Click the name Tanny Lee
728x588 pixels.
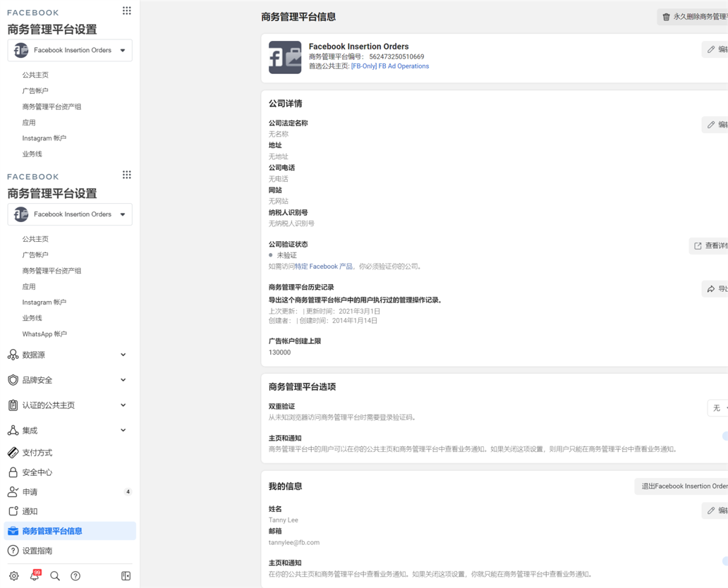(283, 520)
